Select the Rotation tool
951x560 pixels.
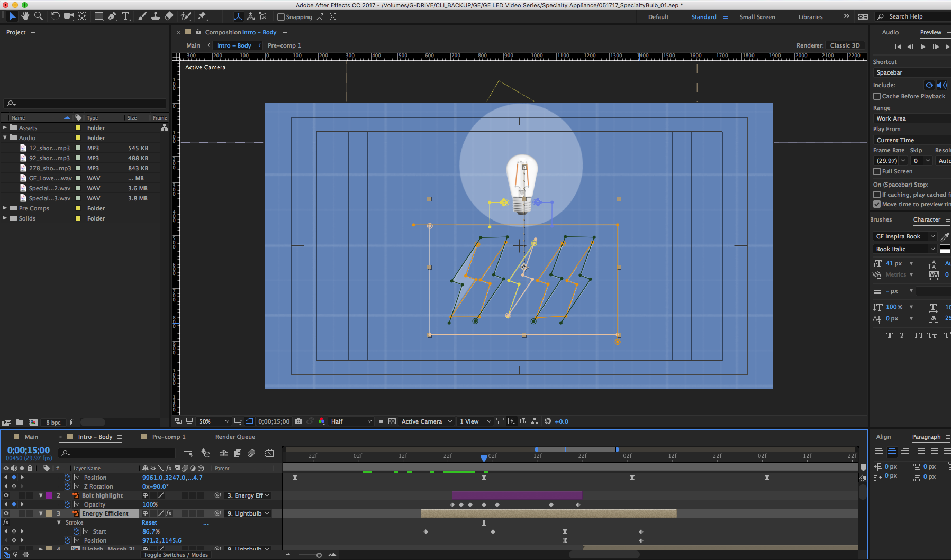point(55,16)
